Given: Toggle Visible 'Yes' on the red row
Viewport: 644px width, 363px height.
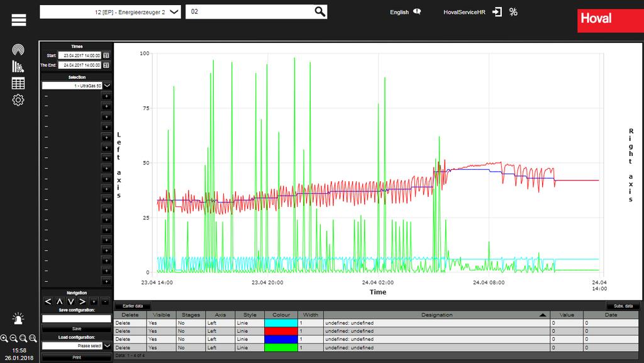Looking at the screenshot, I should (x=152, y=331).
